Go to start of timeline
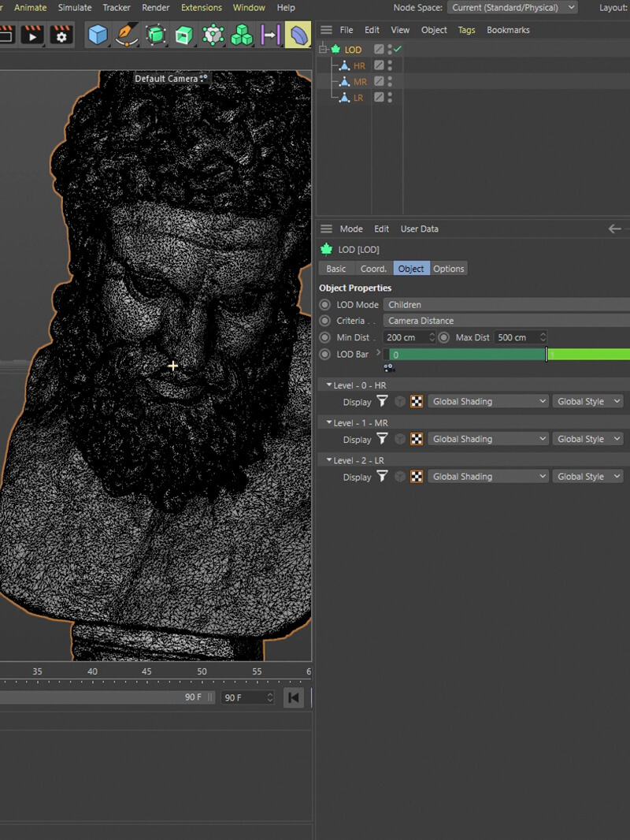The width and height of the screenshot is (630, 840). (293, 697)
